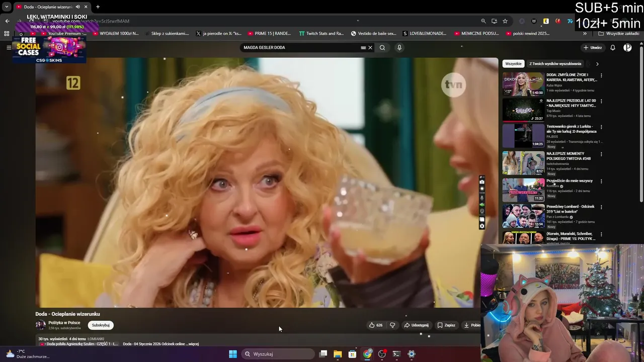This screenshot has height=362, width=644.
Task: Open new browser tab with plus
Action: [98, 7]
